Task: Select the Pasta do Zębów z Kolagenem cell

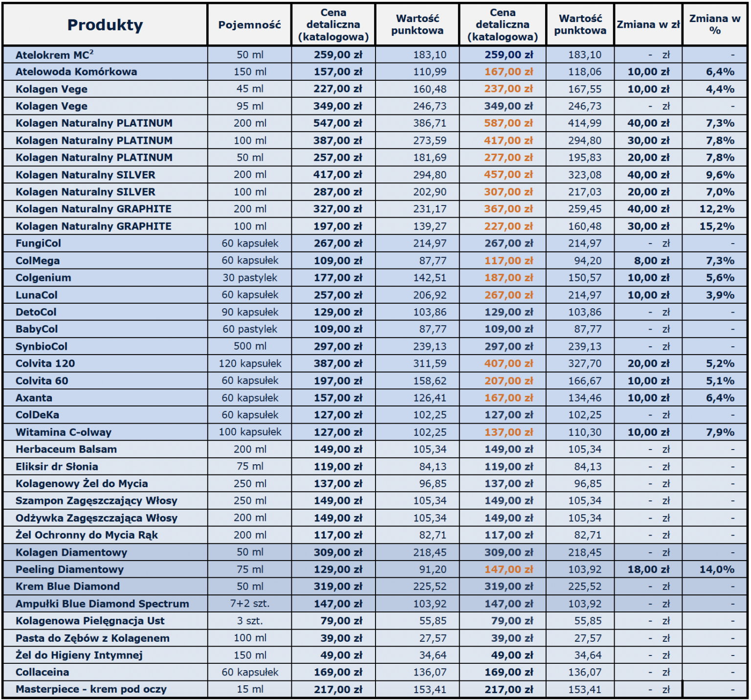Action: 92,638
